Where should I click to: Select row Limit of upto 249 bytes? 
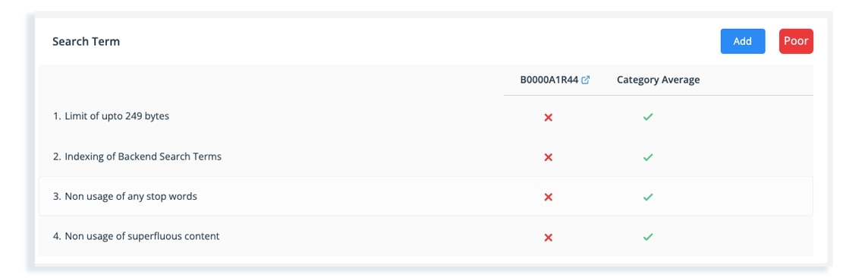(x=426, y=117)
